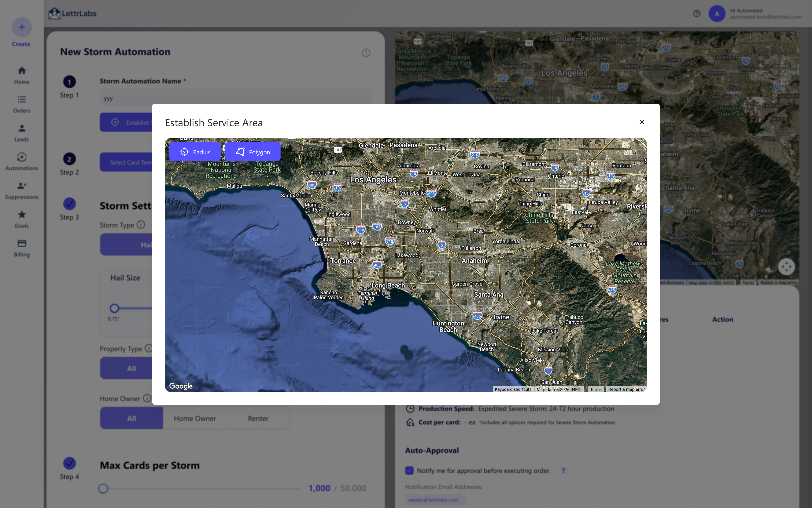812x508 pixels.
Task: Click the 1,000 max cards value
Action: click(320, 488)
